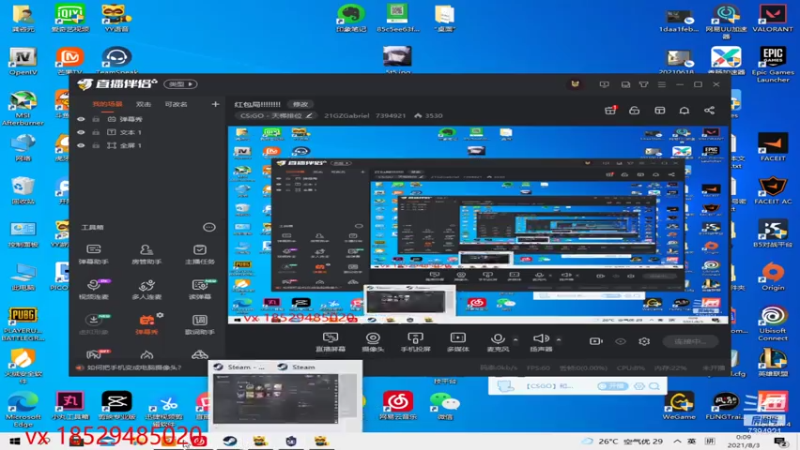Open the small gear next to 弹幕秀 tool
The height and width of the screenshot is (450, 800).
click(160, 315)
